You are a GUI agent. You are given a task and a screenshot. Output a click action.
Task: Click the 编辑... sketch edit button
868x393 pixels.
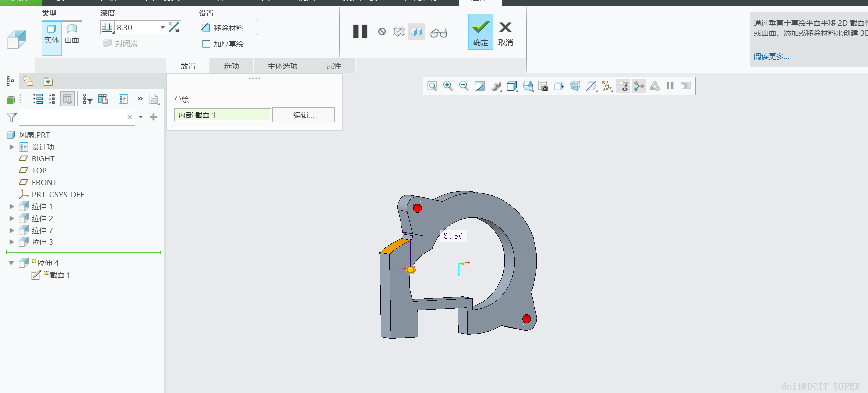click(303, 115)
